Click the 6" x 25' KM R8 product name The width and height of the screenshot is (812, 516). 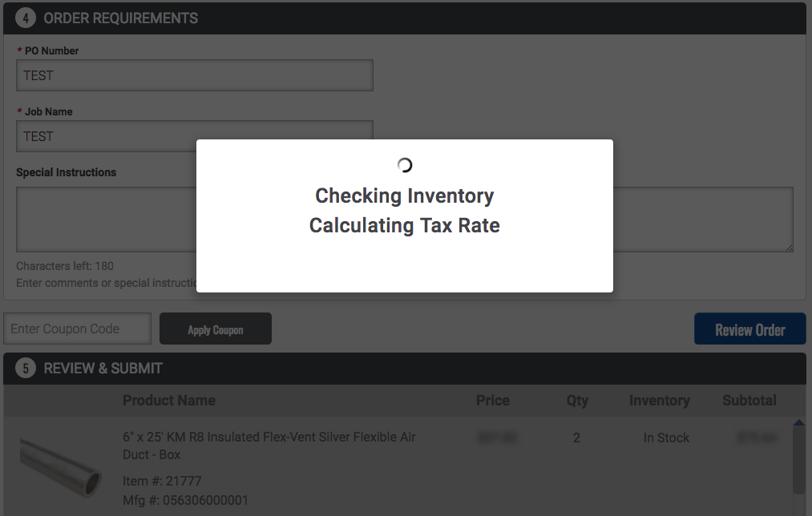tap(269, 445)
